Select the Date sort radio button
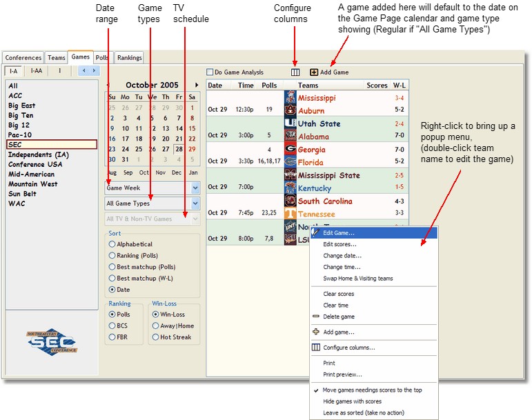The height and width of the screenshot is (420, 532). tap(112, 290)
